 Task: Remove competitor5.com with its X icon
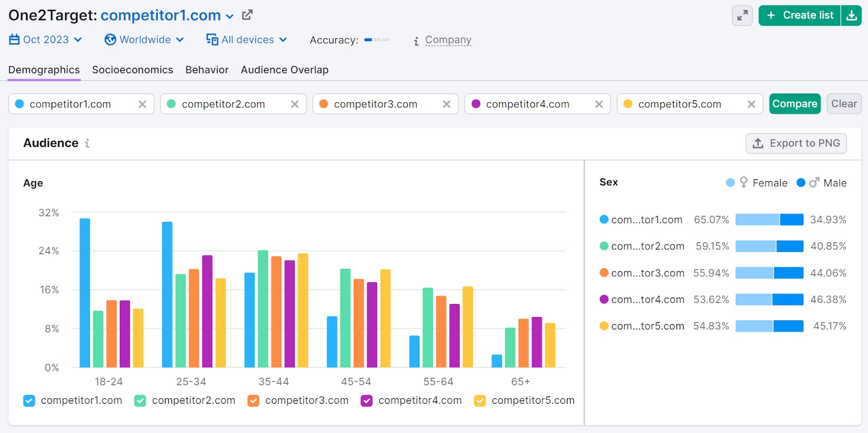(751, 104)
